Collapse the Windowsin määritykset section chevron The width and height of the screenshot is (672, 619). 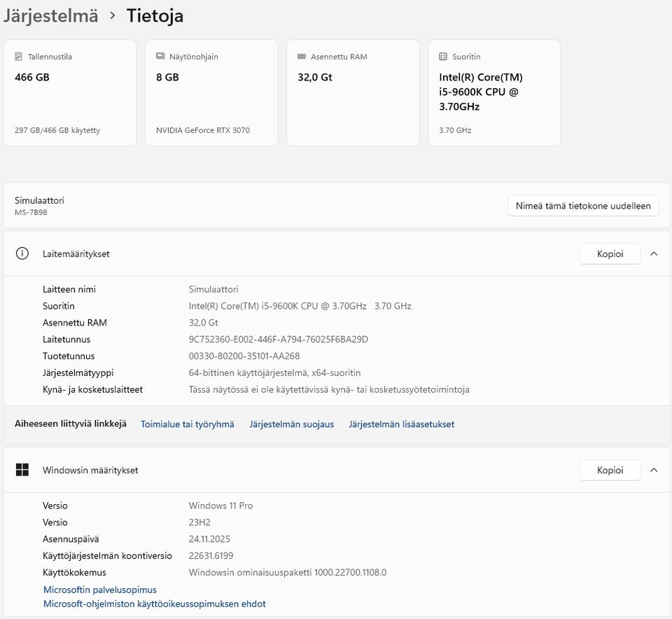[x=654, y=471]
